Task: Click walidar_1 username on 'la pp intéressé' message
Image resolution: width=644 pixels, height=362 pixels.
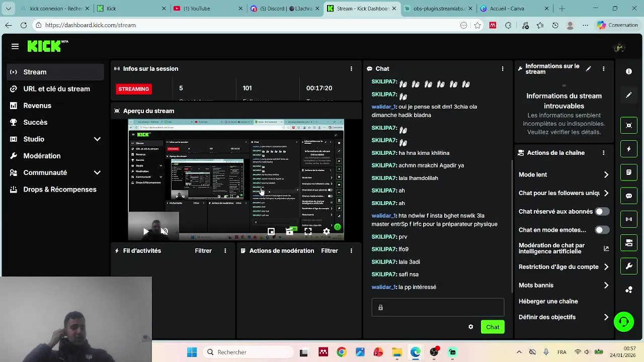Action: 384,287
